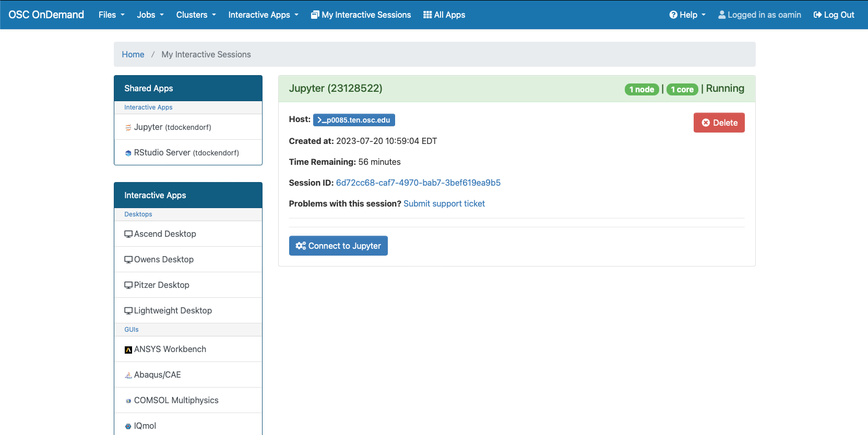Click the 'GUIs' category label
The image size is (868, 435).
pos(132,330)
